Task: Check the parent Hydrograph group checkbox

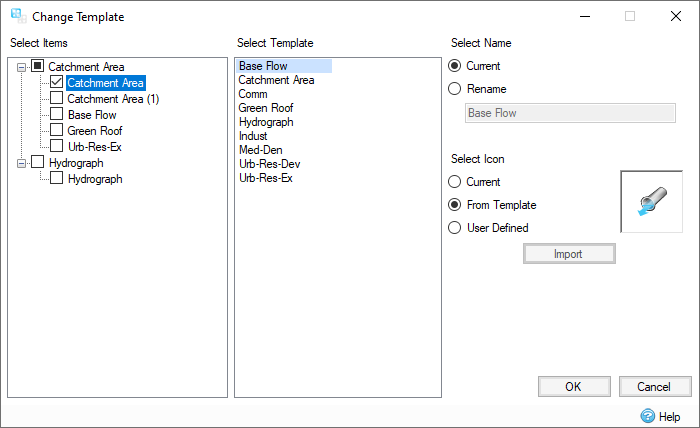Action: click(x=38, y=162)
